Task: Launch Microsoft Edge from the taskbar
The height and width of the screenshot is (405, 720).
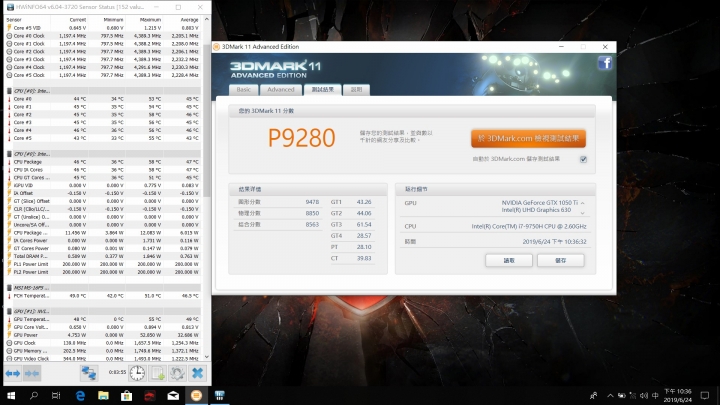Action: (x=80, y=396)
